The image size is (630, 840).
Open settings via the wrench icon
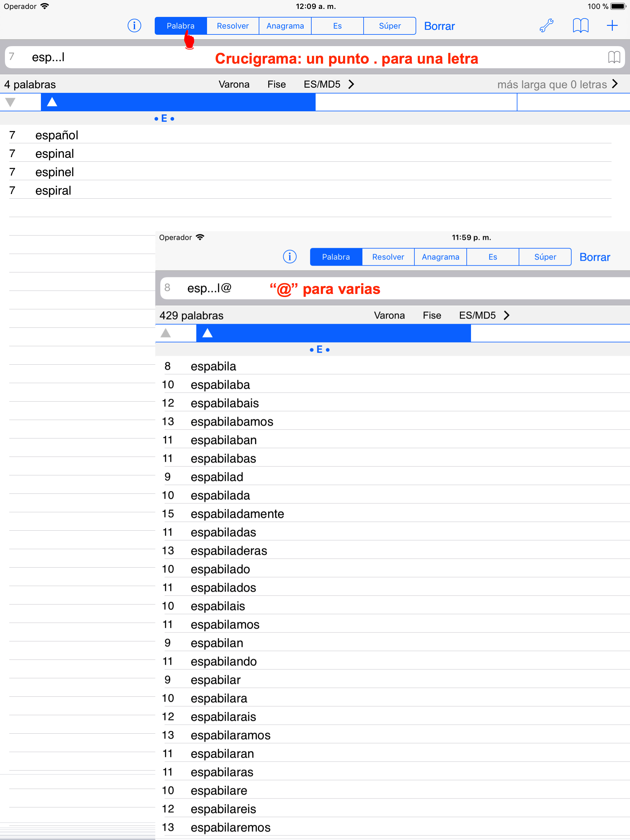546,26
